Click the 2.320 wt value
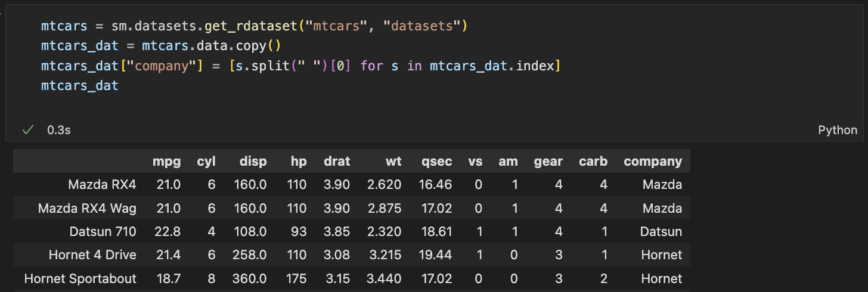The height and width of the screenshot is (292, 868). (385, 232)
